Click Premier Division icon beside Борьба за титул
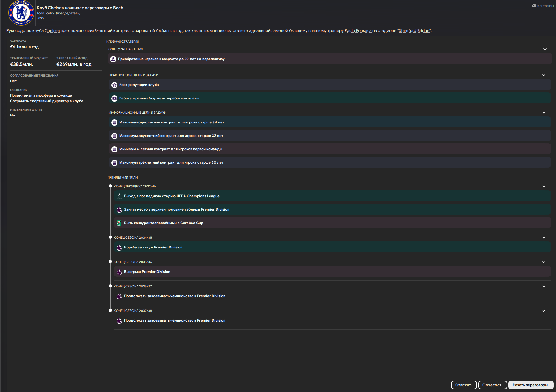This screenshot has width=556, height=392. coord(119,248)
